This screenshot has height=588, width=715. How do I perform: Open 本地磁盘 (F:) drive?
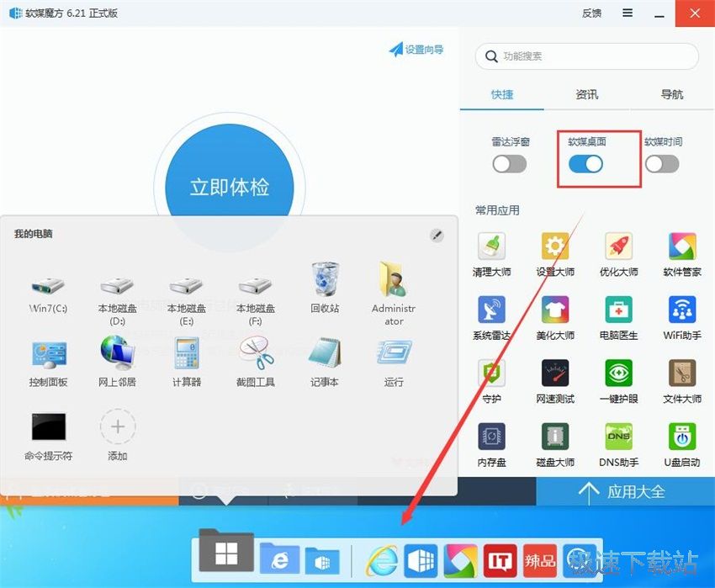[x=256, y=286]
